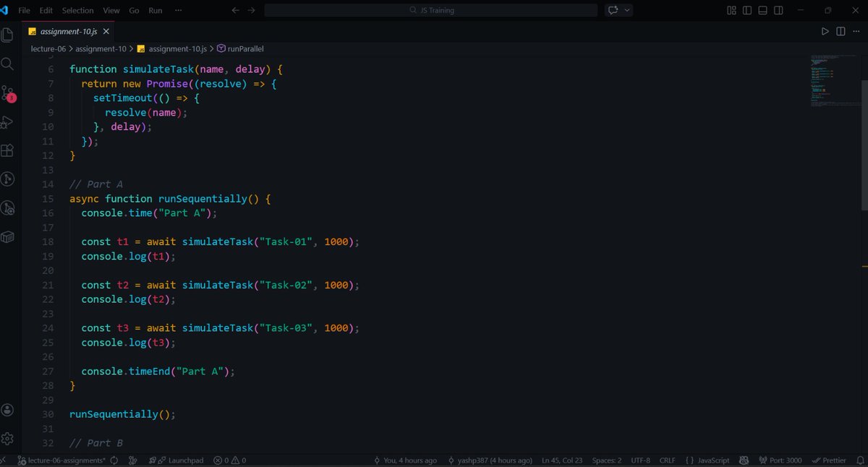Expand the lecture-06 breadcrumb
Image resolution: width=868 pixels, height=467 pixels.
(x=48, y=49)
